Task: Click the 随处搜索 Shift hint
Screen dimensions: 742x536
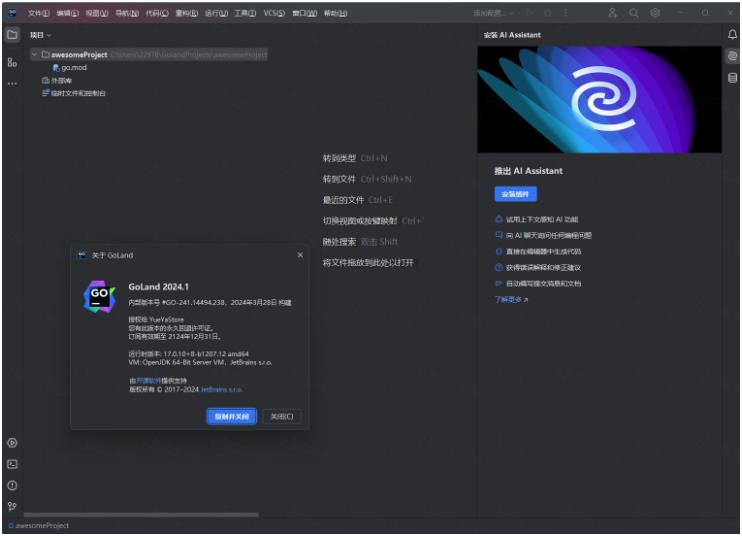Action: [360, 242]
